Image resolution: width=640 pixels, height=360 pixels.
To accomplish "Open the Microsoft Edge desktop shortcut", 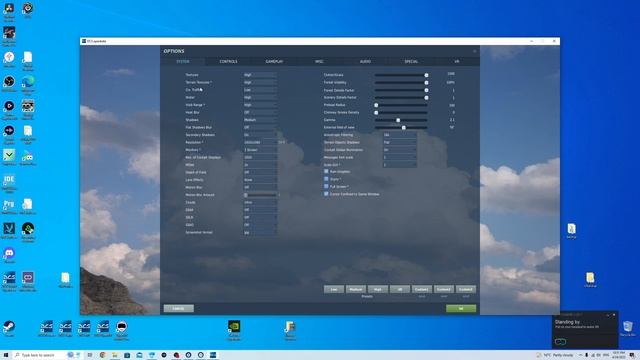I will tap(28, 82).
